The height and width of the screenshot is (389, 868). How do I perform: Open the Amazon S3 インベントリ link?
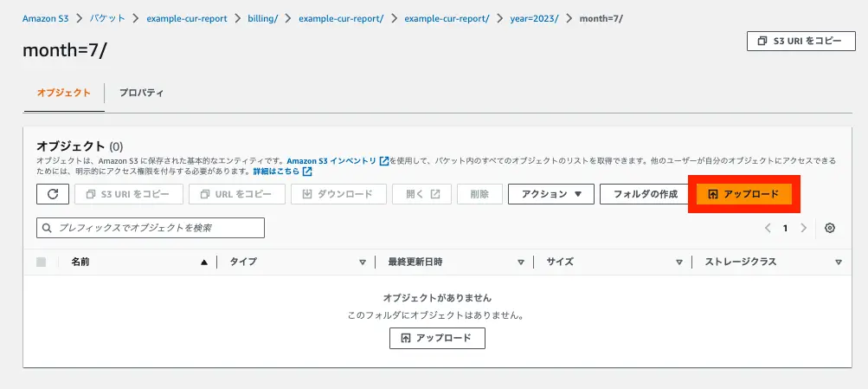tap(332, 161)
